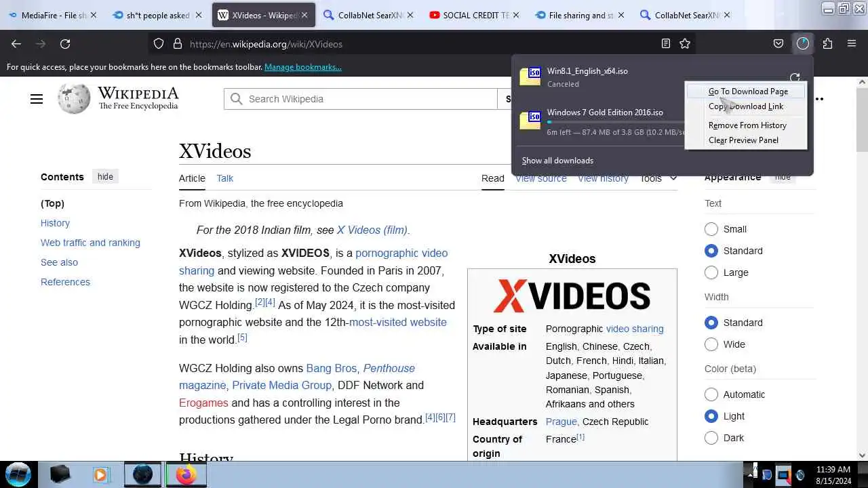Click the Downloads toolbar button
868x488 pixels.
tap(803, 43)
